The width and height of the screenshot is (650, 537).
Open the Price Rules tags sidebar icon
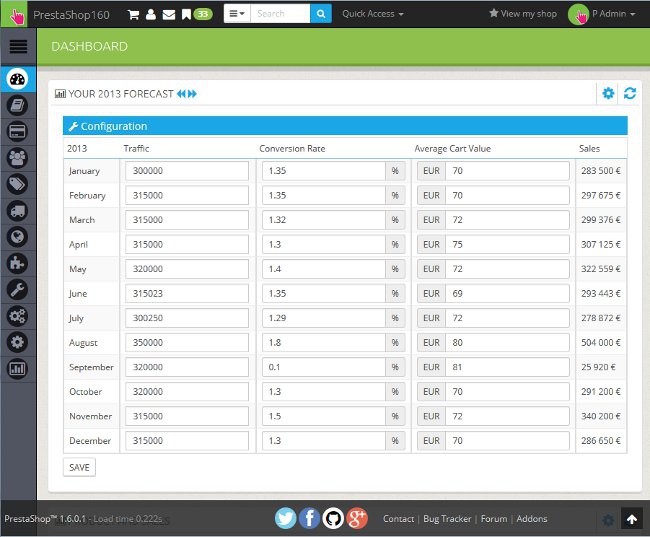click(17, 184)
